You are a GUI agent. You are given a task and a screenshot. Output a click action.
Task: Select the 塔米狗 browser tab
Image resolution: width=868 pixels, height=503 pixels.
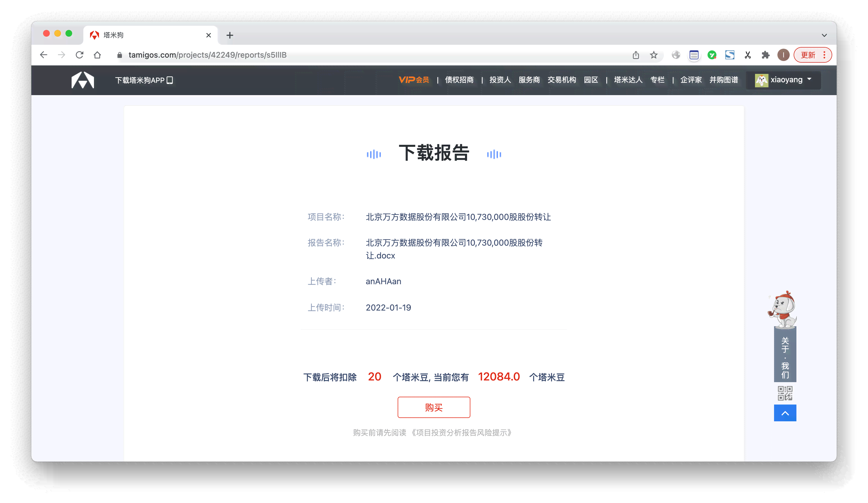tap(150, 35)
